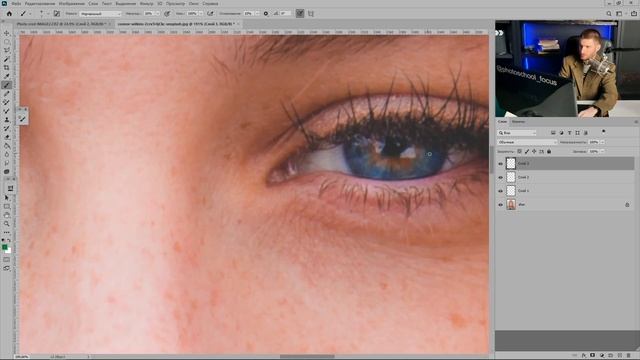Open the Layers panel menu
640x360 pixels.
pyautogui.click(x=636, y=122)
